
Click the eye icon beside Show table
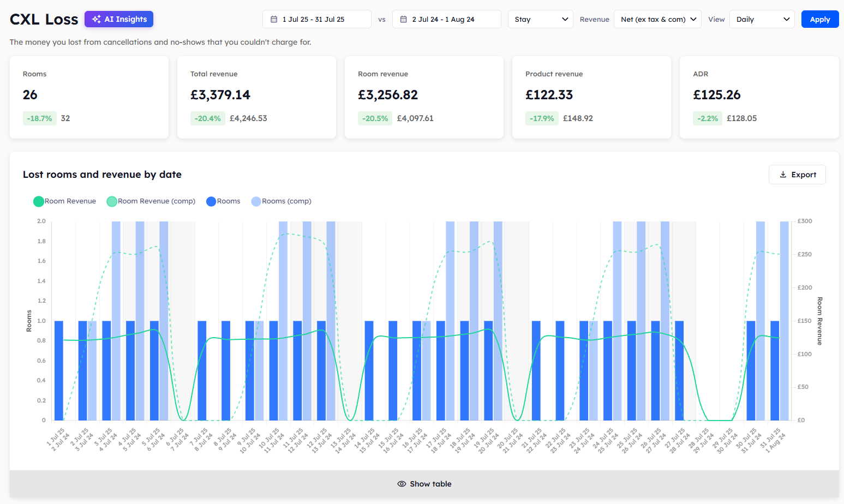tap(402, 484)
